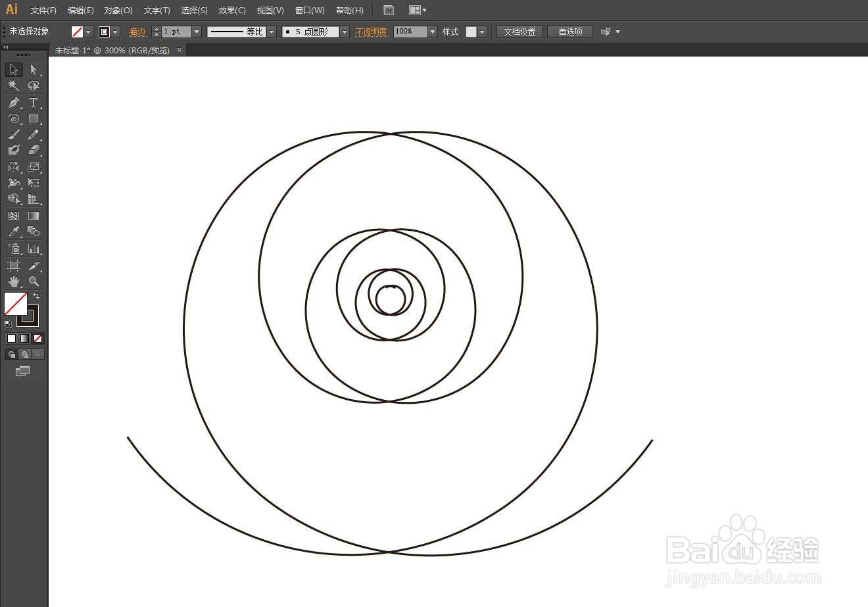Click the 描边 stroke panel link
868x607 pixels.
point(137,32)
